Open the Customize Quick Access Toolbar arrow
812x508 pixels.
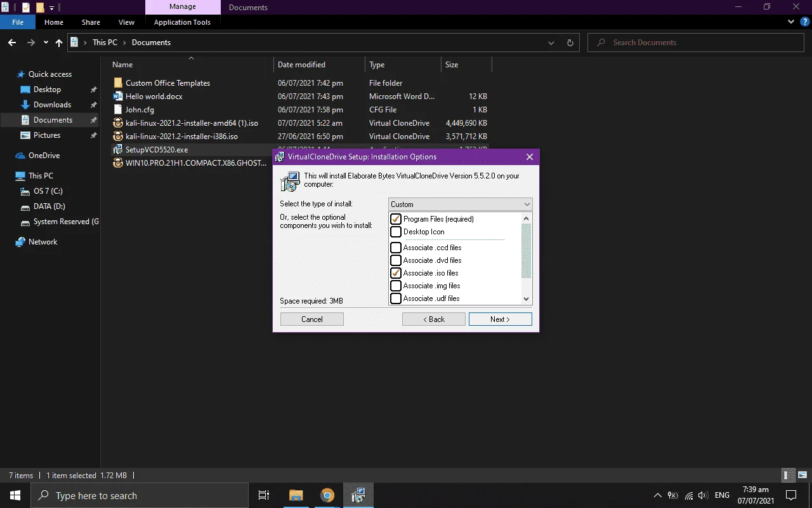tap(52, 8)
